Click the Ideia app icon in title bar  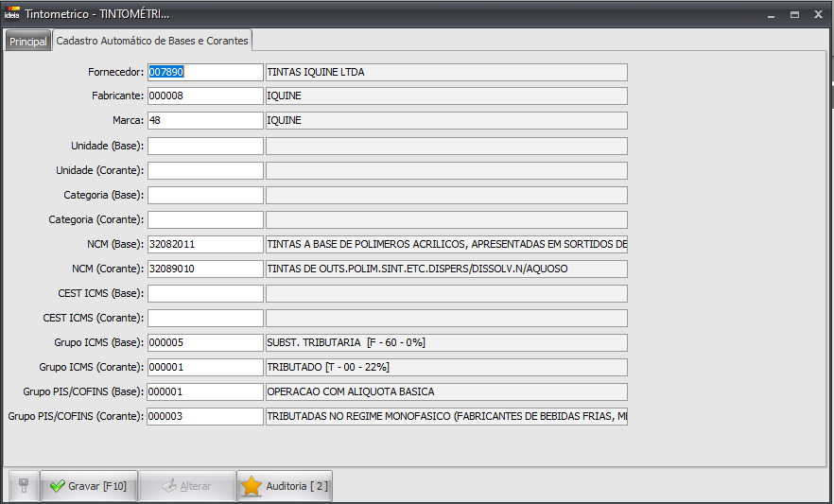click(12, 14)
